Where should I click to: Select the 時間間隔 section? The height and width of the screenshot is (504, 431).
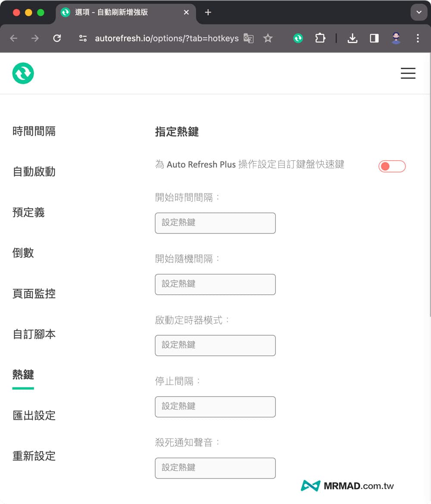(34, 131)
